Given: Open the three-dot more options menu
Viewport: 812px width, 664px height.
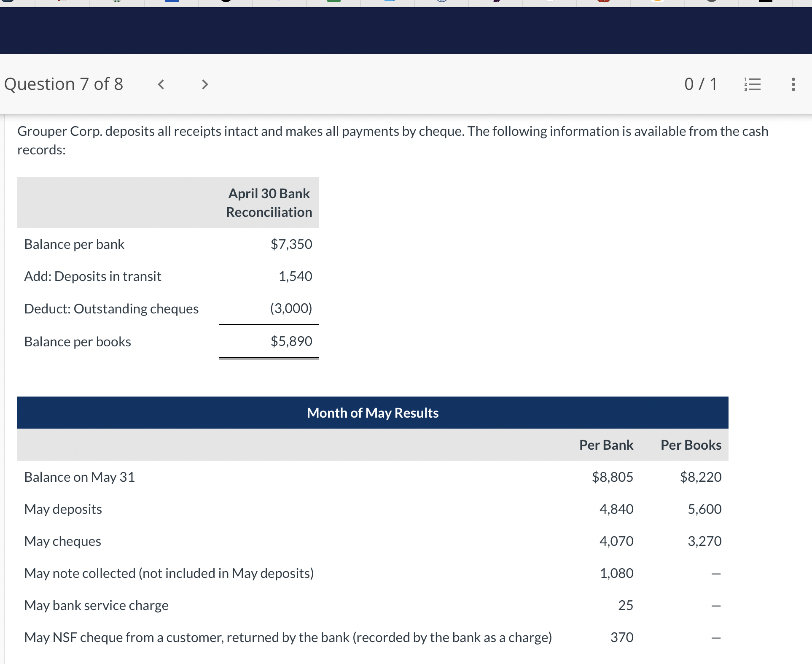Looking at the screenshot, I should pyautogui.click(x=793, y=84).
